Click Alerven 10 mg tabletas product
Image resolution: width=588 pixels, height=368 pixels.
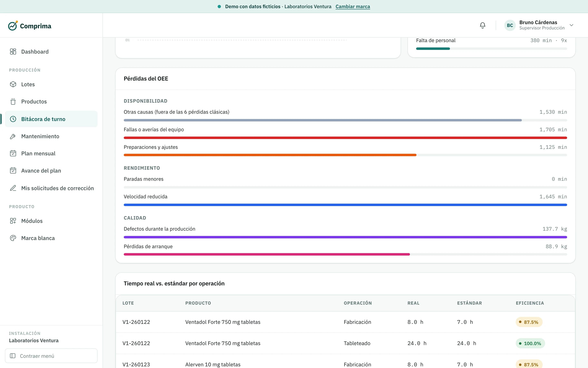coord(213,364)
